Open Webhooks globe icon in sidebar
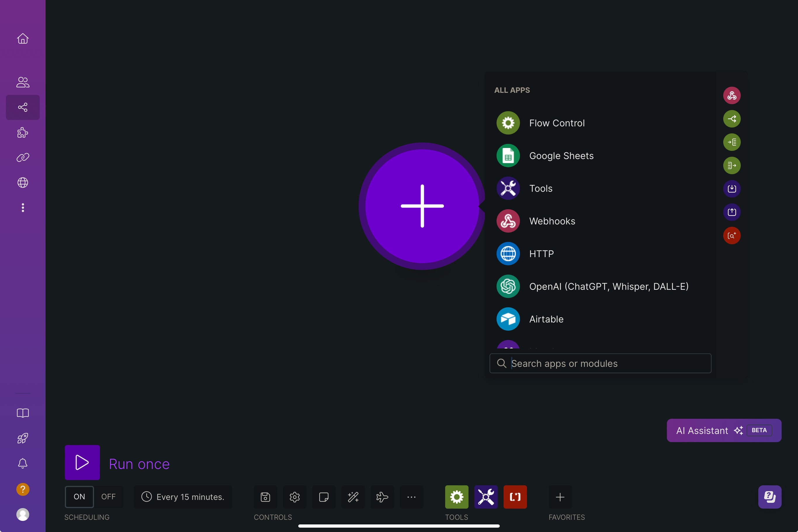 click(x=23, y=182)
